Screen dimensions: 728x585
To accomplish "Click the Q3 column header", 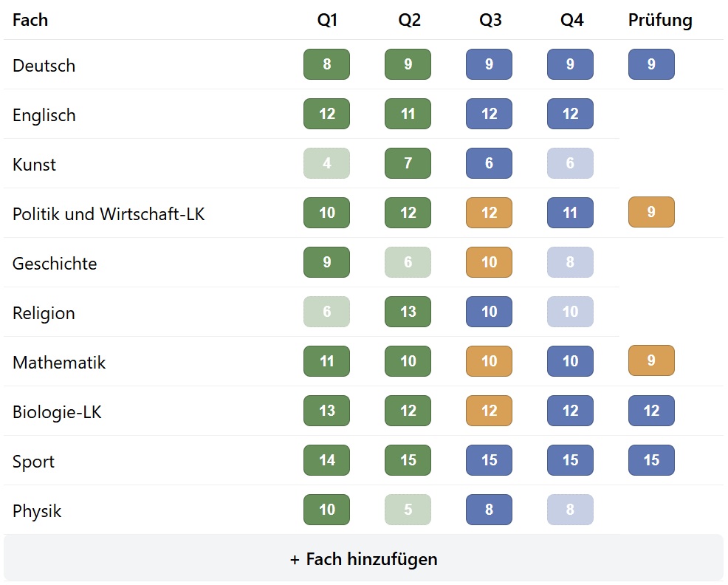I will pos(490,20).
